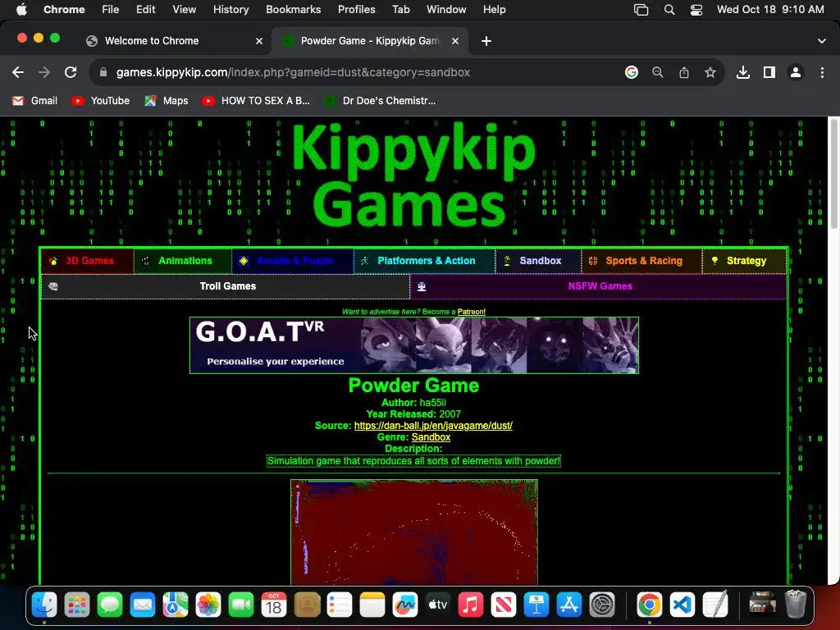Open the Strategy category
This screenshot has height=630, width=840.
pos(744,261)
